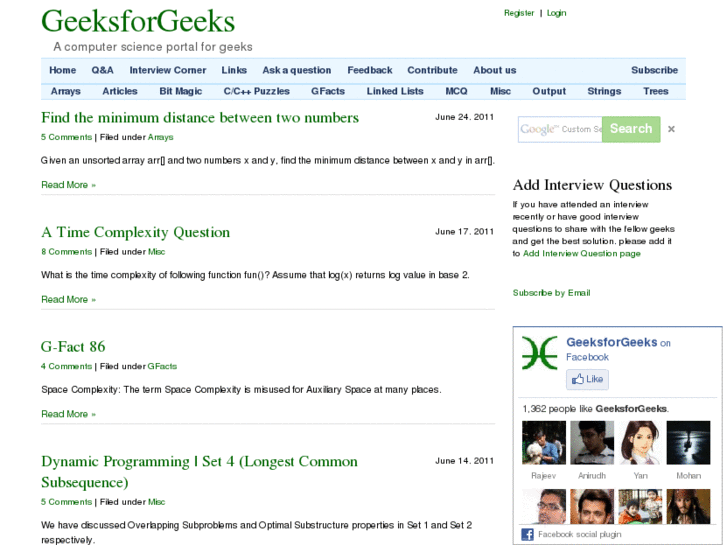Click Misc in the Time Complexity post's 'Filed under'

(x=156, y=252)
